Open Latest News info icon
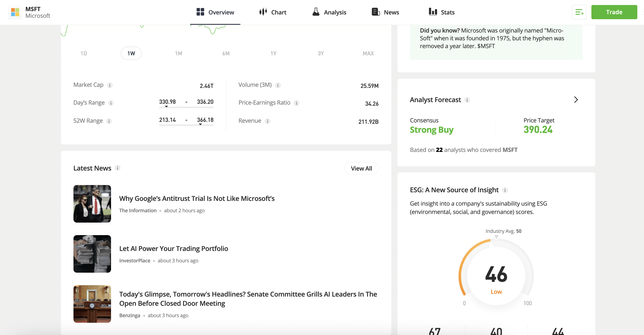The image size is (644, 335). coord(118,168)
